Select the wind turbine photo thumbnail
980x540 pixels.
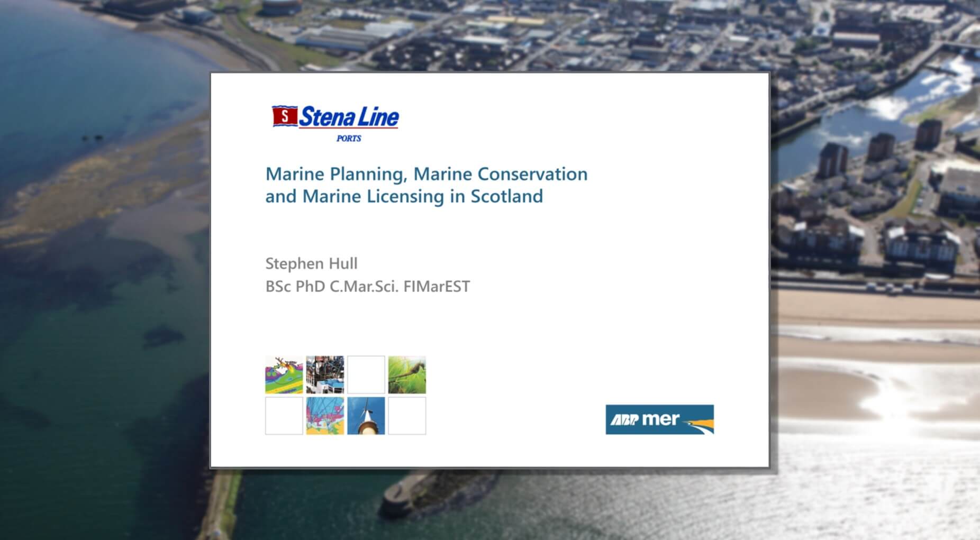point(366,416)
